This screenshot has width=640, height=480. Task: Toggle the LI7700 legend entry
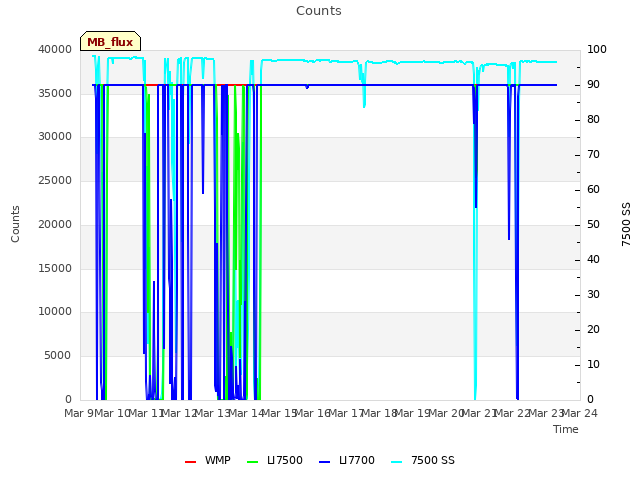347,460
